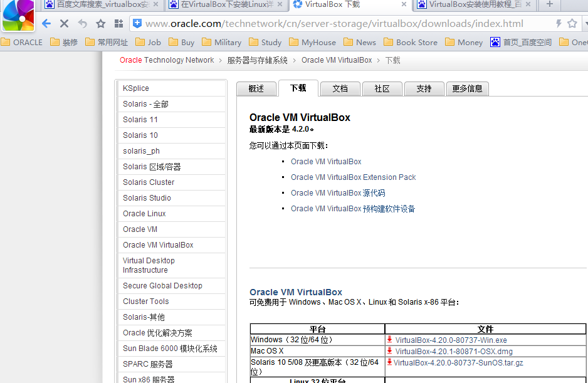Viewport: 588px width, 383px height.
Task: Click the browser back arrow button
Action: 46,24
